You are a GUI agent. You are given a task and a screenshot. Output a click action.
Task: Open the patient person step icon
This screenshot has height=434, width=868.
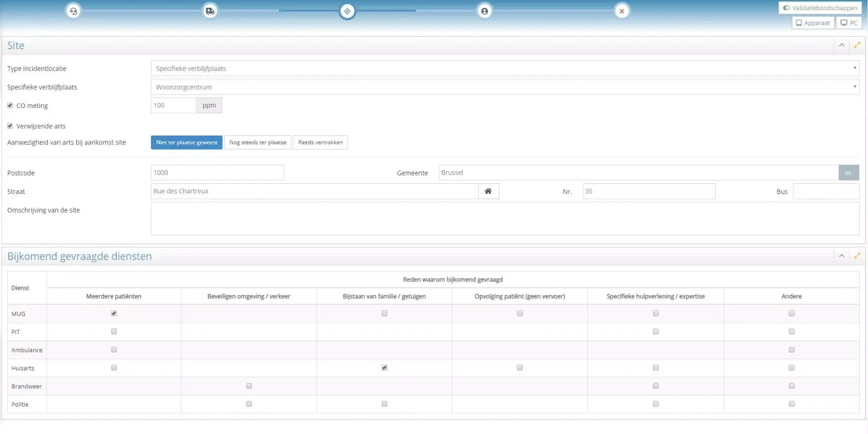click(x=485, y=11)
